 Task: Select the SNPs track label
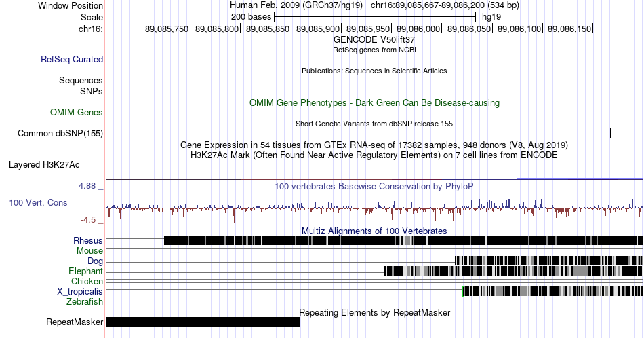coord(92,91)
